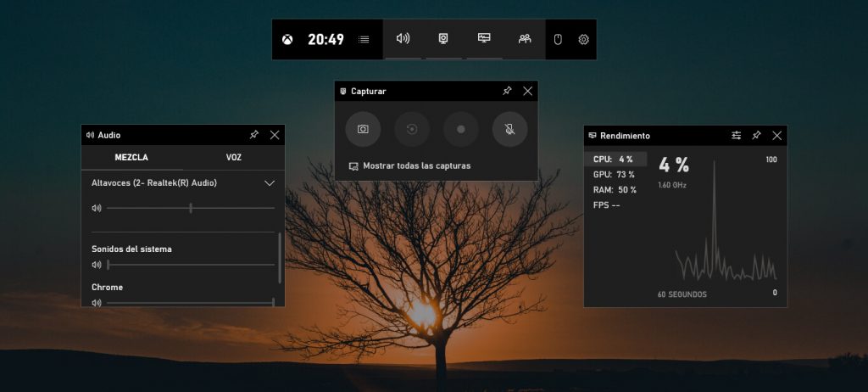Click record last 30 seconds button
Screen dimensions: 868x392
[412, 129]
